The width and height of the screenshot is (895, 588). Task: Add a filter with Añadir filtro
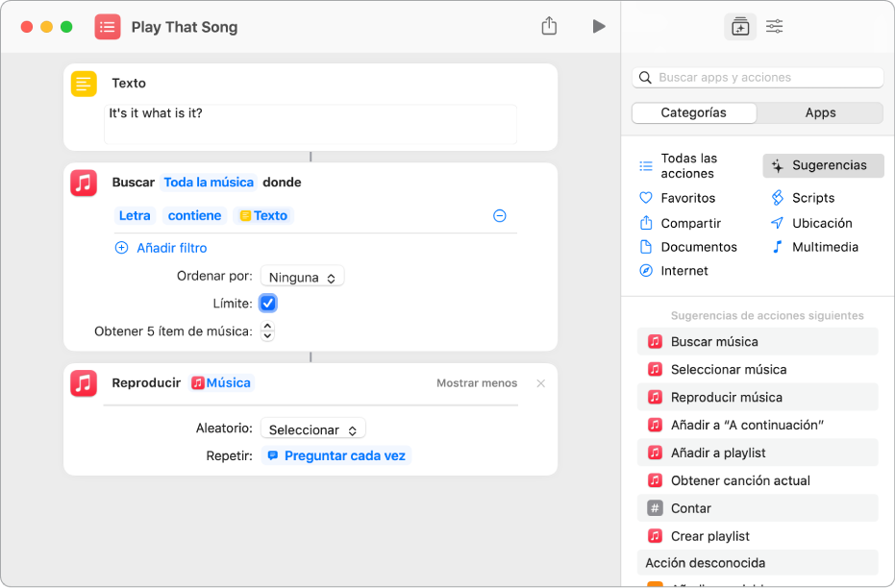point(161,248)
